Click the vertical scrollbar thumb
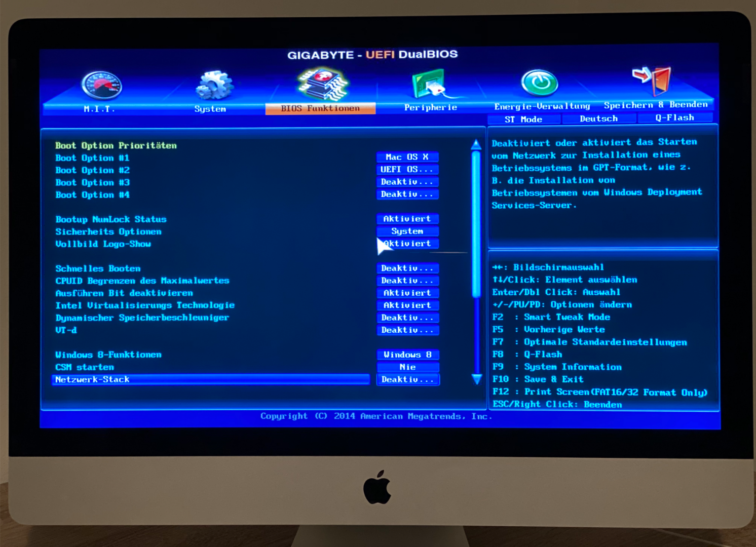 (476, 224)
